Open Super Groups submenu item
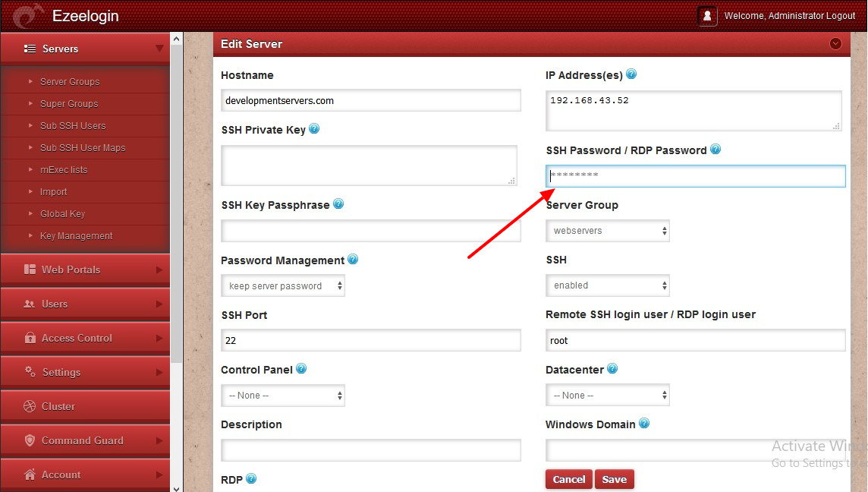This screenshot has height=492, width=868. (68, 103)
